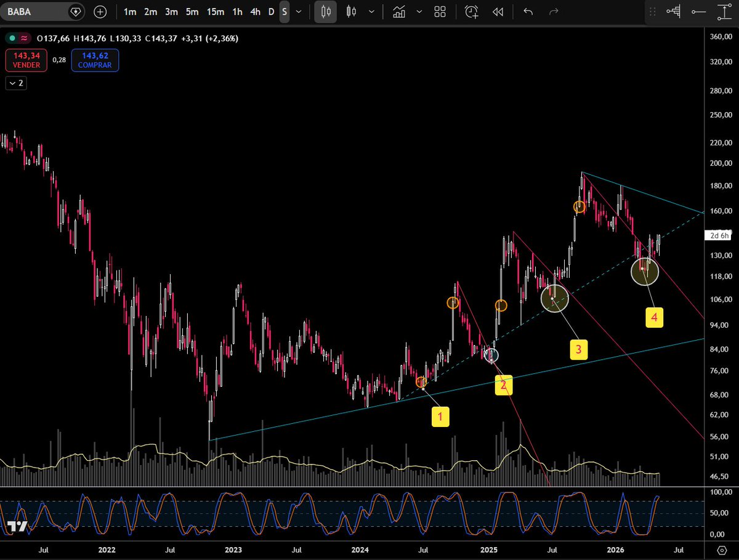The image size is (739, 560).
Task: Expand the time interval dropdown arrow
Action: point(299,12)
